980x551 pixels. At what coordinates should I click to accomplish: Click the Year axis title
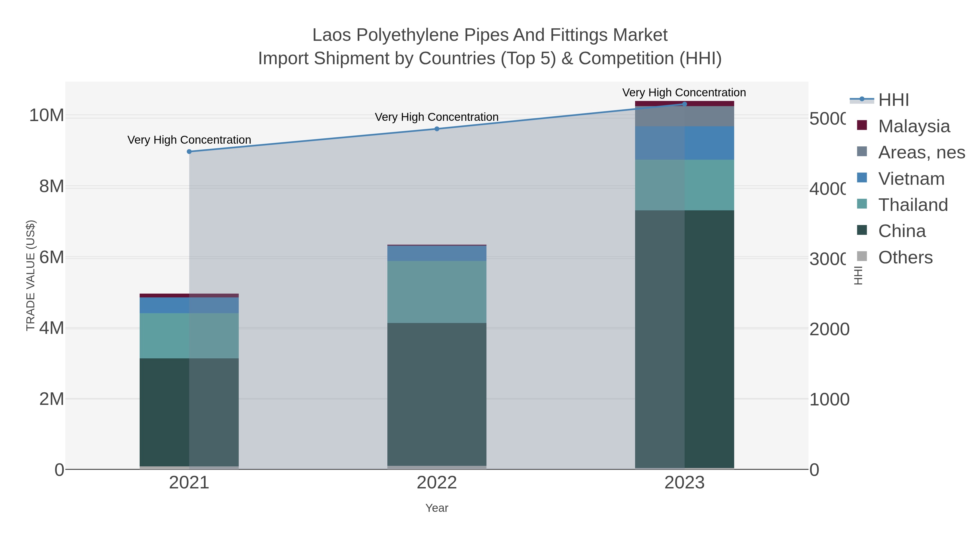(437, 508)
